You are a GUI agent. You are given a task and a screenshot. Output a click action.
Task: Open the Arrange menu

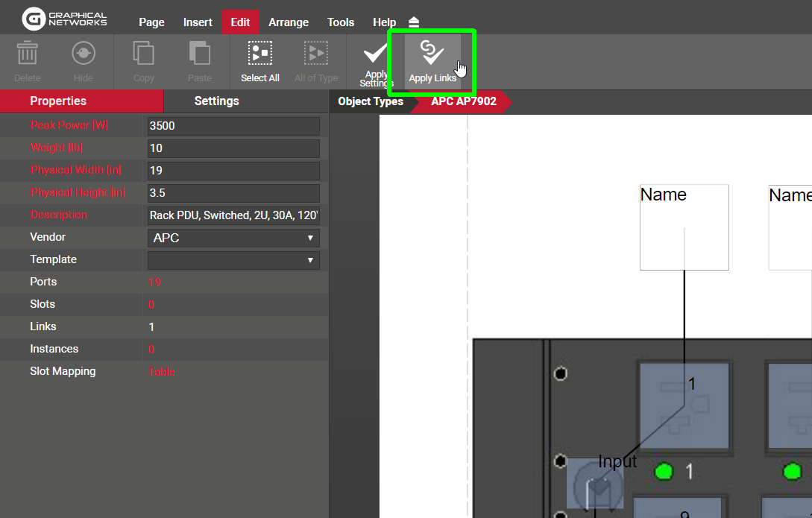[289, 22]
